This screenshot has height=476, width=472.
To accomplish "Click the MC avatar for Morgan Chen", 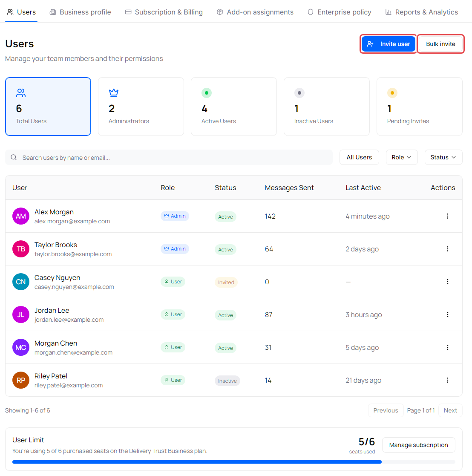I will (20, 347).
